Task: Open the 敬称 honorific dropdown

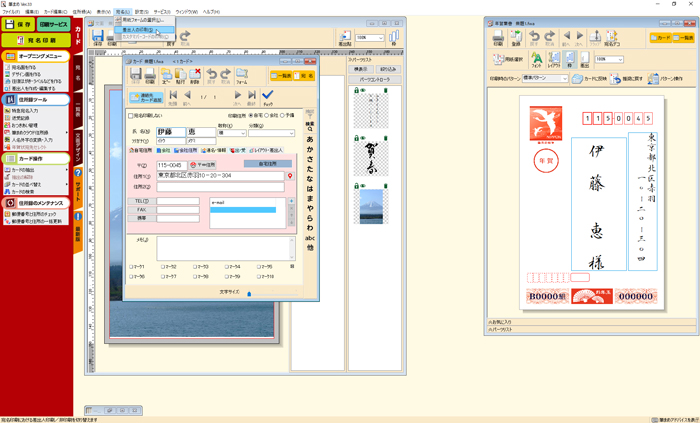Action: point(242,131)
